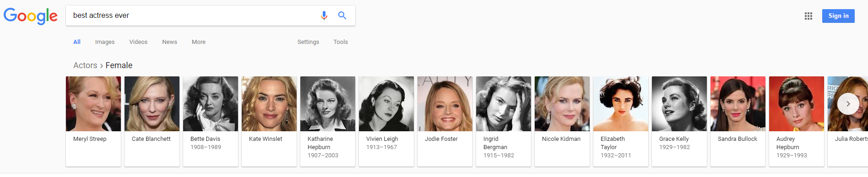Click the Google logo
The height and width of the screenshot is (177, 868).
(31, 16)
